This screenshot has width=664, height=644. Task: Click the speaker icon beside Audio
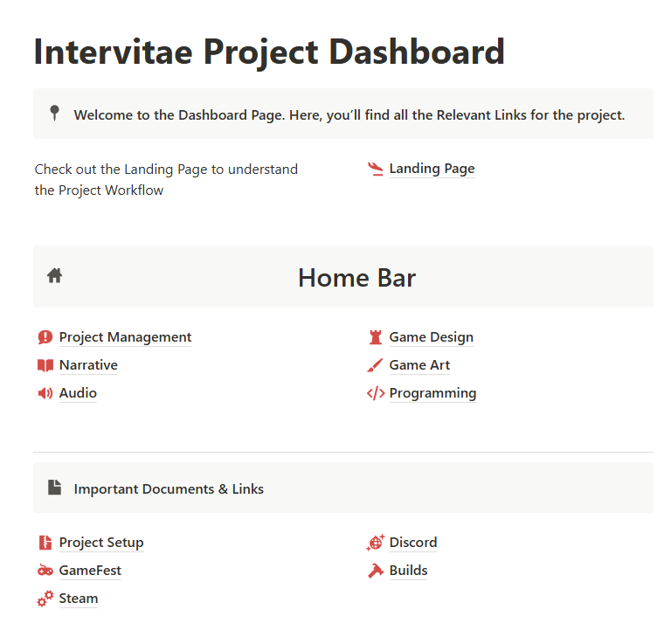tap(45, 393)
